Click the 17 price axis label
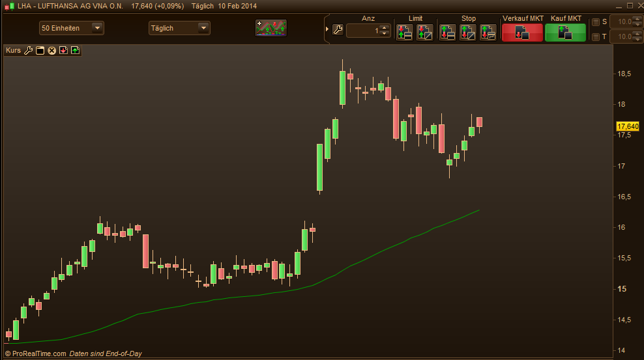This screenshot has width=644, height=360. 621,166
